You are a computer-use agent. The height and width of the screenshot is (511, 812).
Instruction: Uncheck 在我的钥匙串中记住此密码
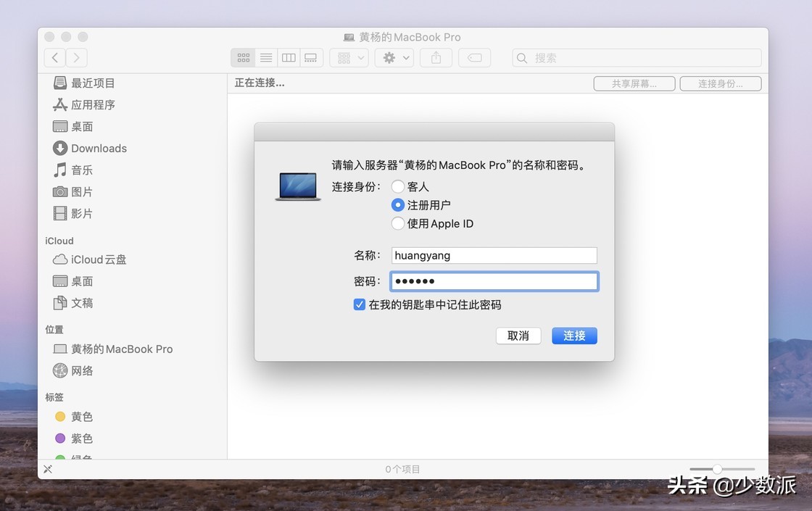click(x=360, y=304)
